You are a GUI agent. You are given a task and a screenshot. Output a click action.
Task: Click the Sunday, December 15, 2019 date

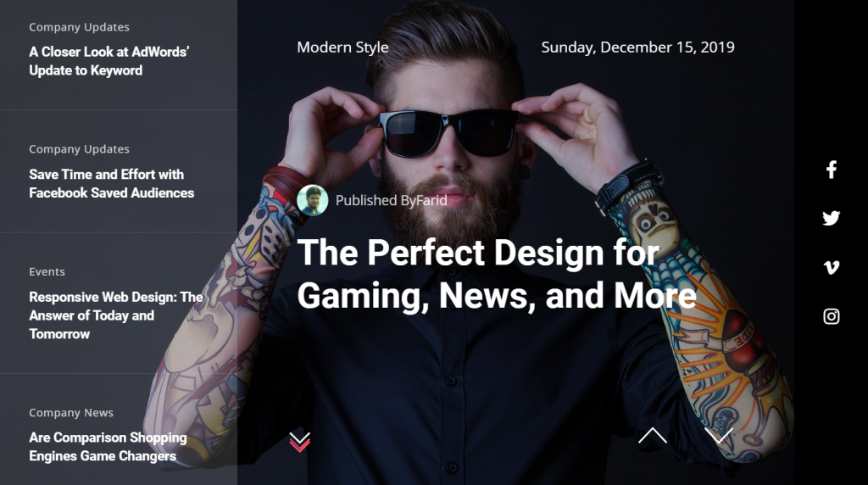click(x=637, y=47)
